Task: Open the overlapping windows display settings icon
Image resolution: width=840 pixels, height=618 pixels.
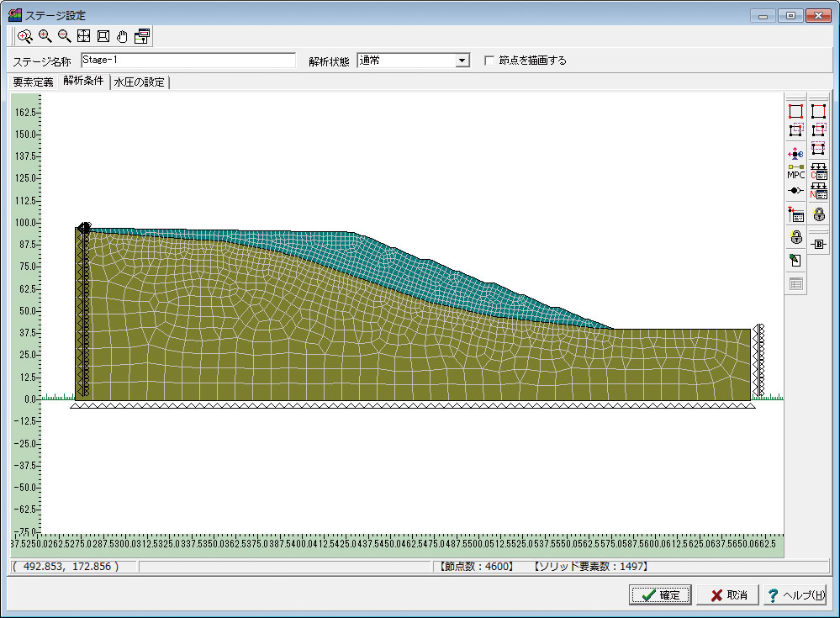Action: (x=142, y=36)
